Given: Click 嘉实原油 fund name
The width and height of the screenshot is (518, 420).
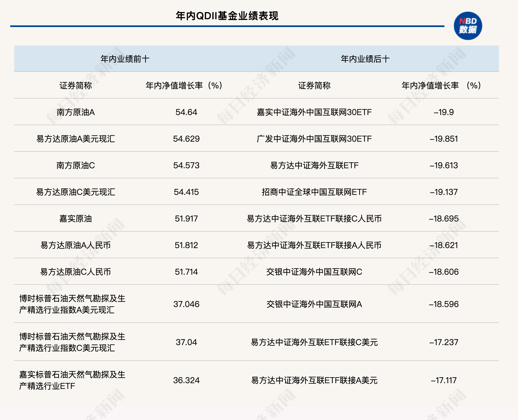Looking at the screenshot, I should (76, 218).
